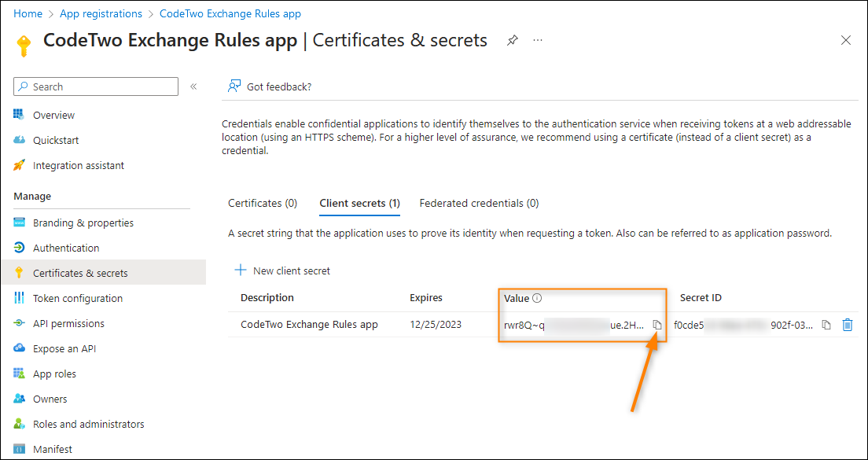Go to Home breadcrumb link
Viewport: 868px width, 460px height.
click(x=28, y=13)
